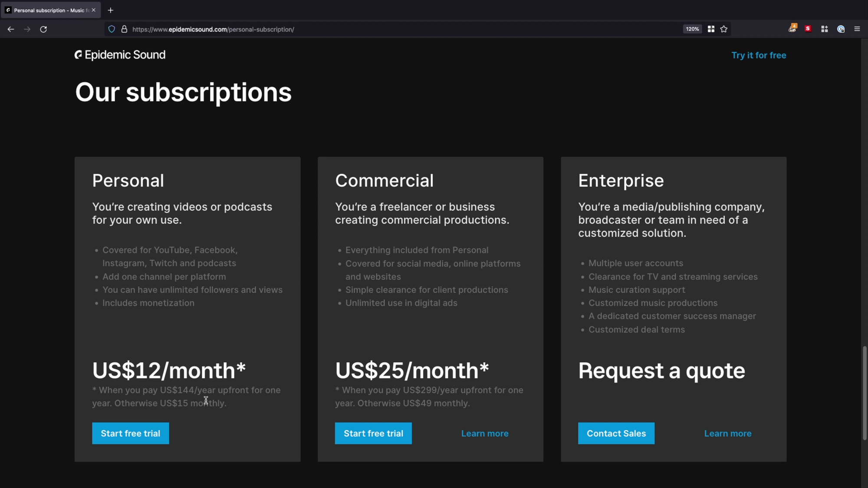Image resolution: width=868 pixels, height=488 pixels.
Task: Open the Firefox hamburger menu
Action: 857,29
